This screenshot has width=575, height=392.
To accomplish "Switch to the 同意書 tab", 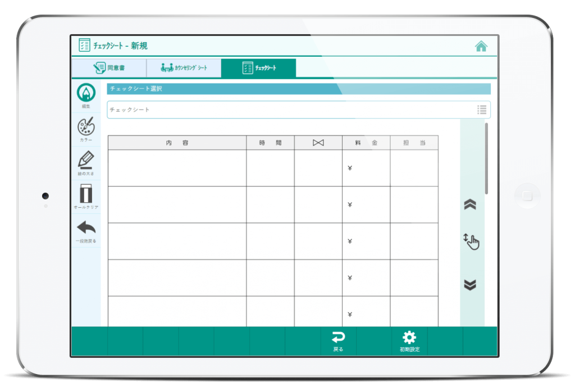I will [109, 68].
